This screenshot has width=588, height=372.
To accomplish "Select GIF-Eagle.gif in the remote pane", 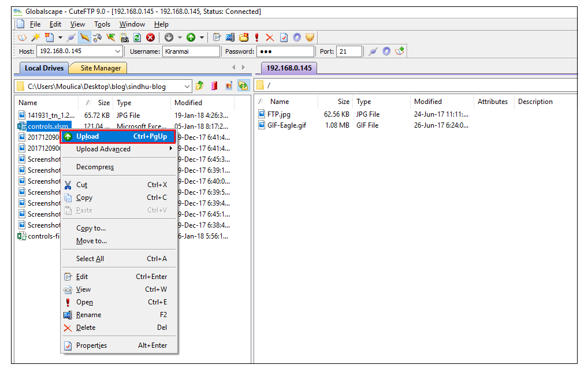I will [x=286, y=125].
